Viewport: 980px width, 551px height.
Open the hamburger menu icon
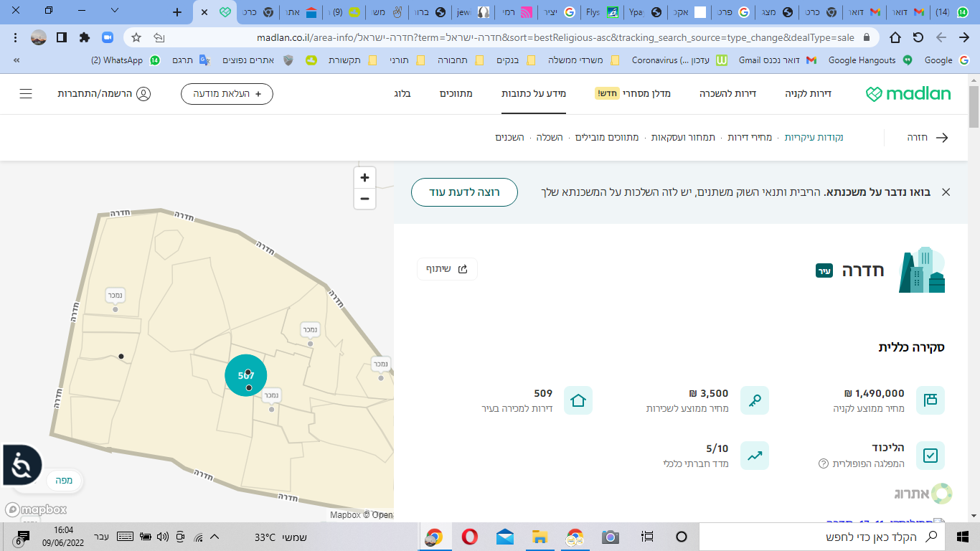[x=26, y=94]
